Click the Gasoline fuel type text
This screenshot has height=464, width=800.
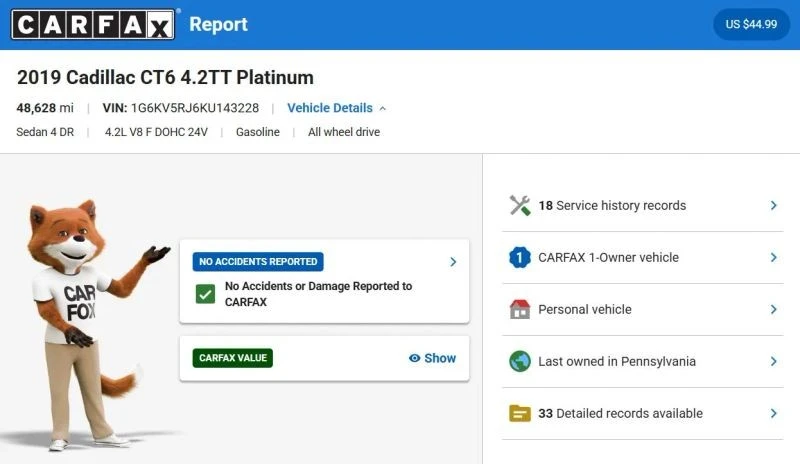tap(258, 132)
